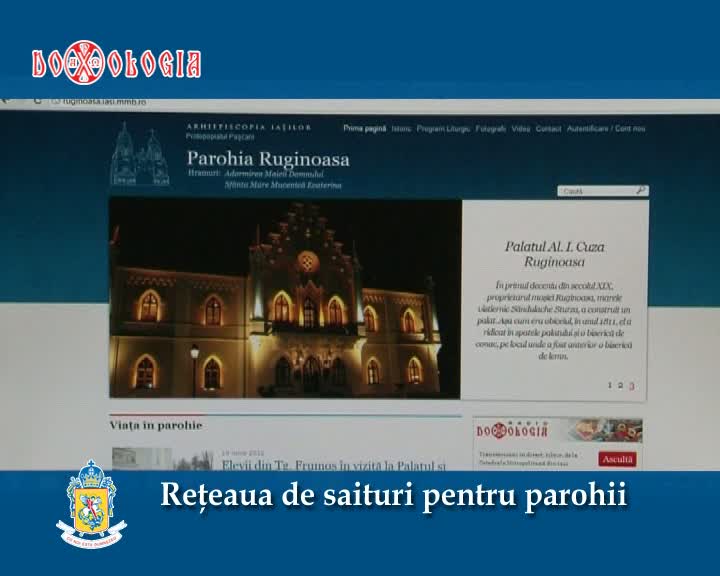Click the palace night photo in slider
This screenshot has width=720, height=576.
coord(285,298)
